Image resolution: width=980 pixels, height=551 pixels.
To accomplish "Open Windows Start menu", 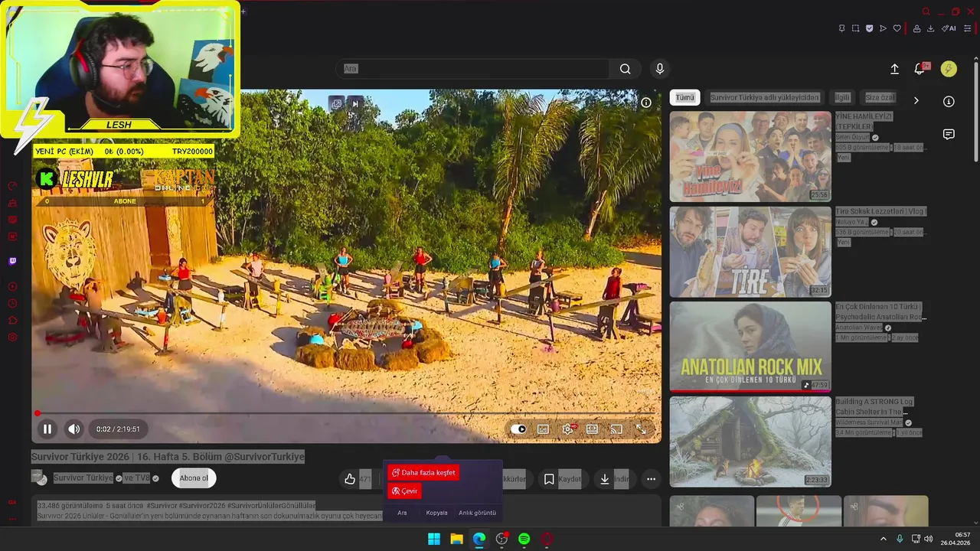I will click(x=434, y=539).
